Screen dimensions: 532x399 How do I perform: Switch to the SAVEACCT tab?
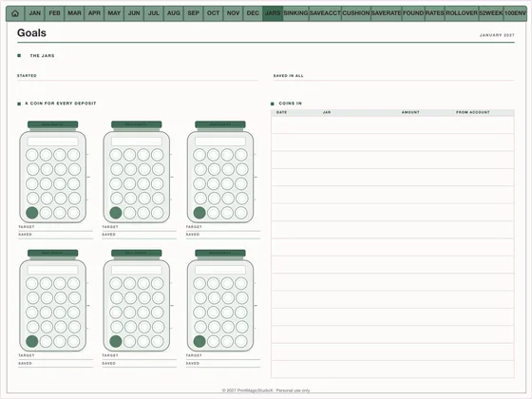(x=325, y=13)
